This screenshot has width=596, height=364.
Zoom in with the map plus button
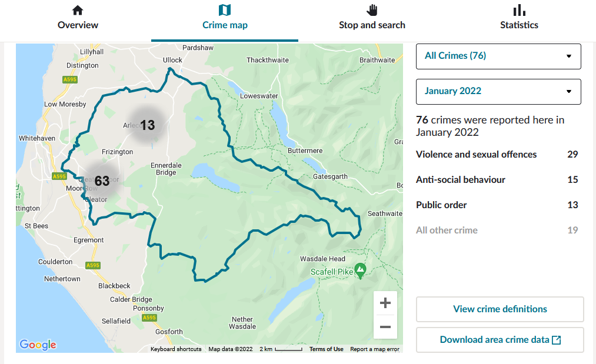pyautogui.click(x=385, y=303)
